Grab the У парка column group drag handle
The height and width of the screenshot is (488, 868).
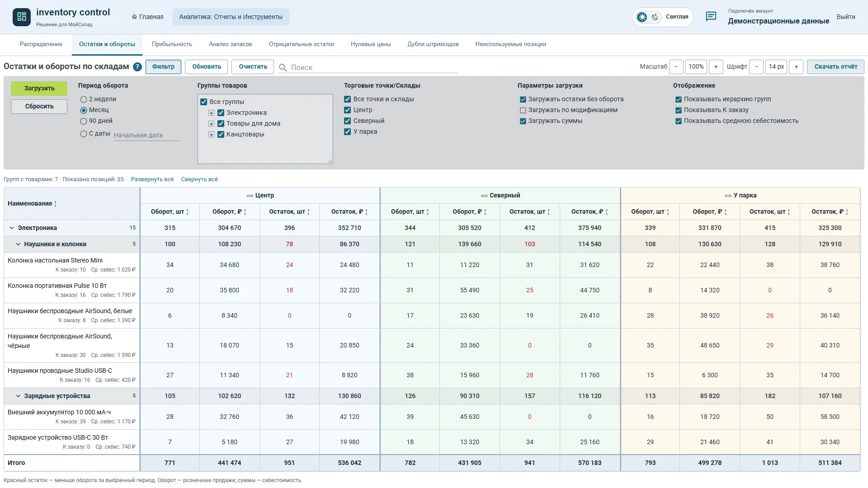point(728,196)
